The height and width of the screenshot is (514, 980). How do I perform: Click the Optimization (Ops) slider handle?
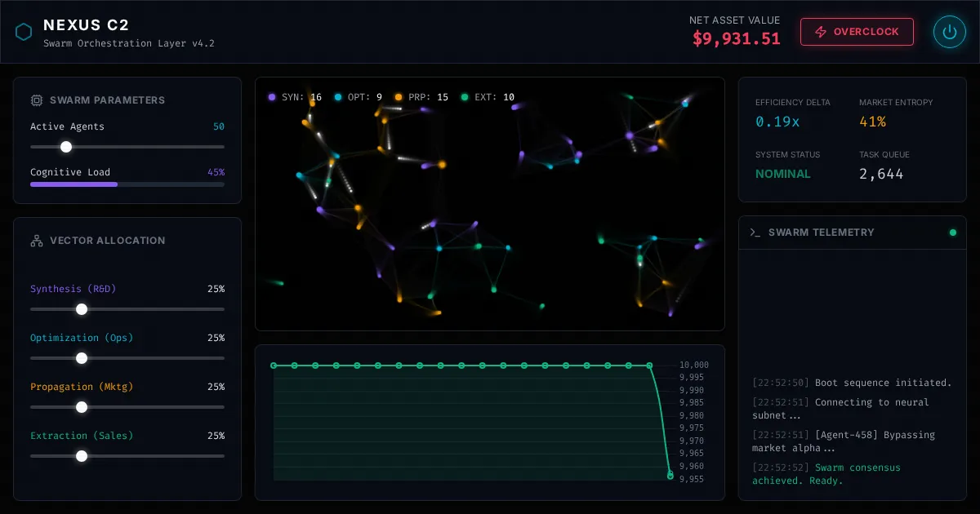click(x=82, y=358)
